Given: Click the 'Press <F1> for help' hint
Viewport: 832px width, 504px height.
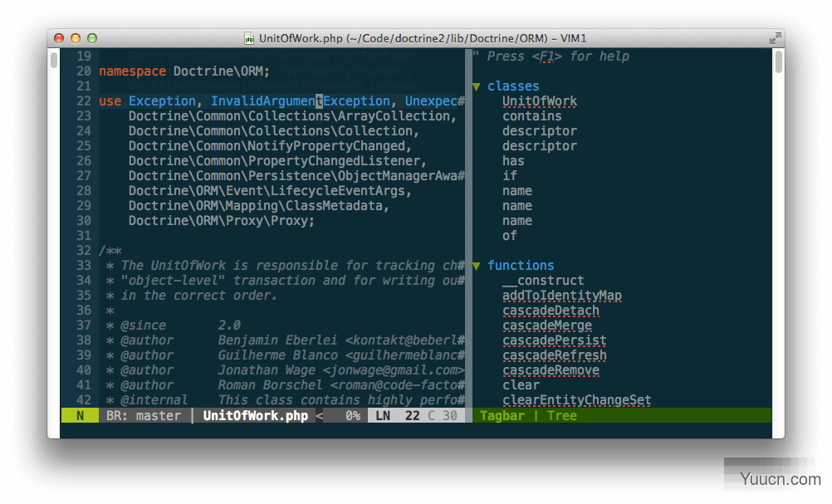Looking at the screenshot, I should [558, 56].
